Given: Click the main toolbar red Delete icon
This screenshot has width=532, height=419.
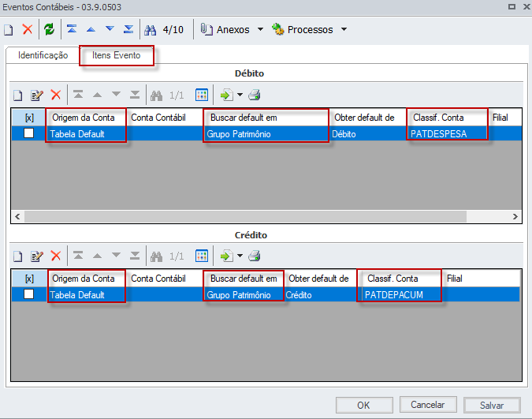Looking at the screenshot, I should click(x=28, y=29).
